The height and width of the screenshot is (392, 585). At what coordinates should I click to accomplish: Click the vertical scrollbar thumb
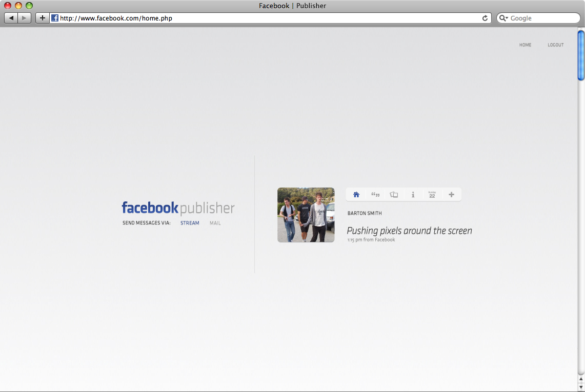[x=581, y=55]
